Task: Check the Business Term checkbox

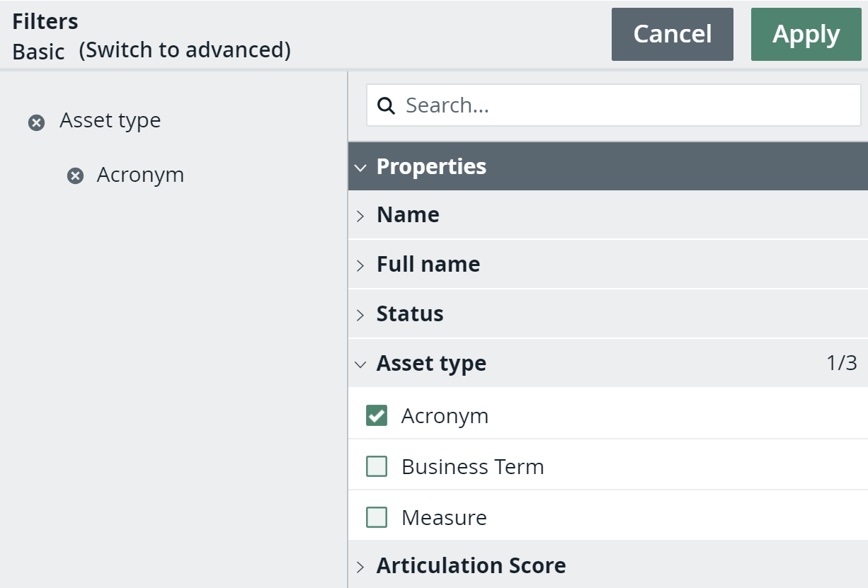Action: pyautogui.click(x=377, y=467)
